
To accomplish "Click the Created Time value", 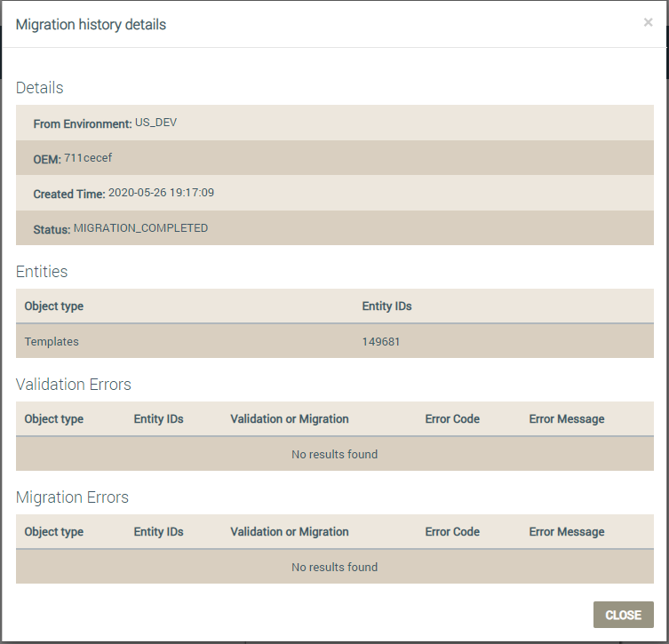I will coord(161,193).
